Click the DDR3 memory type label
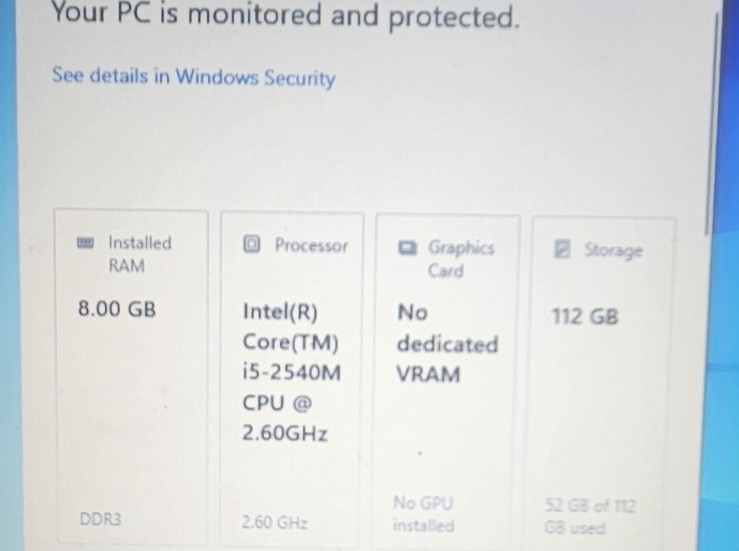 [100, 519]
